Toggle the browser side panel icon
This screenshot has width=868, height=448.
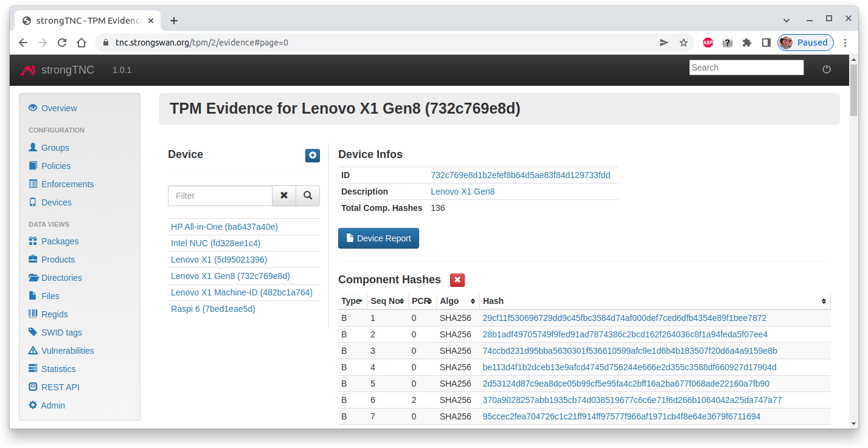click(766, 43)
